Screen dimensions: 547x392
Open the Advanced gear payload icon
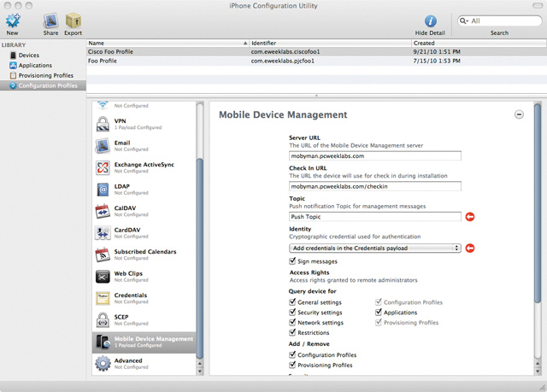[x=103, y=364]
